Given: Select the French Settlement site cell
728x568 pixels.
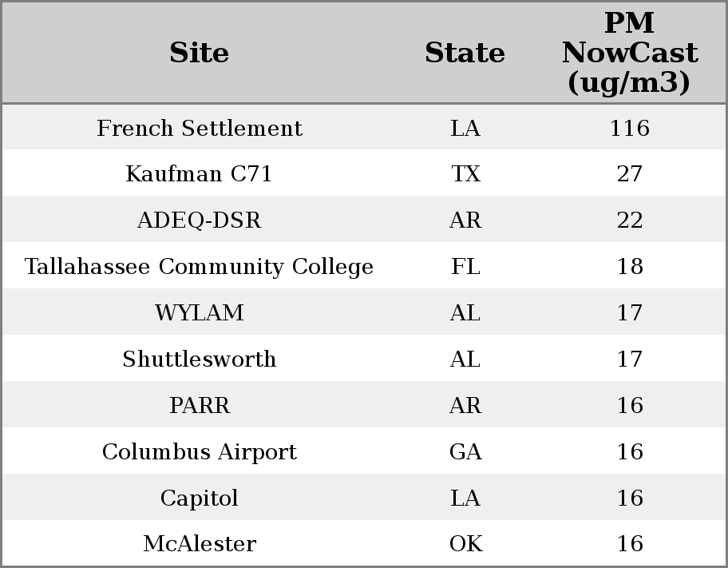Looking at the screenshot, I should 199,128.
